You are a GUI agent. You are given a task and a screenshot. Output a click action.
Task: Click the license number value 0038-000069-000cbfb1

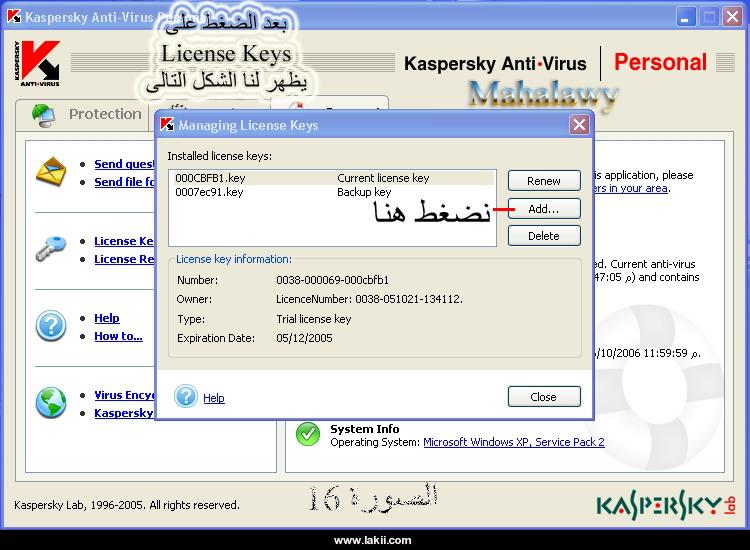332,280
